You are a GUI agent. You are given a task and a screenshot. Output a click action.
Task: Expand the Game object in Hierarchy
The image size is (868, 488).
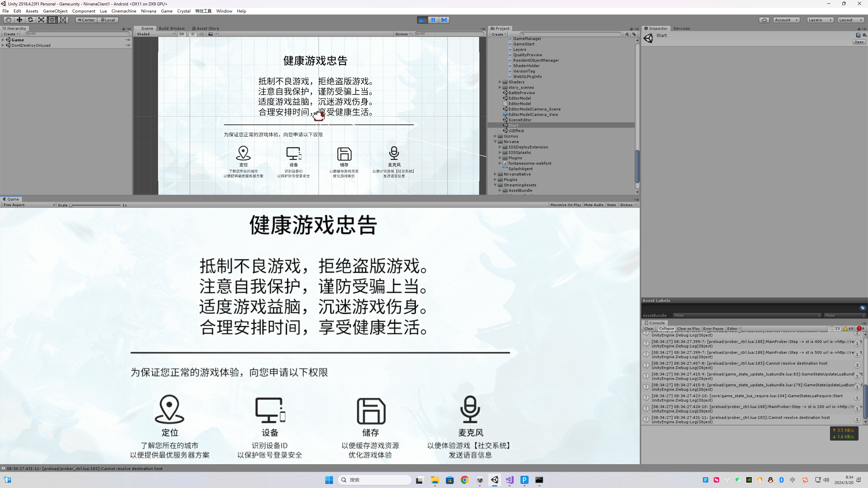coord(3,40)
